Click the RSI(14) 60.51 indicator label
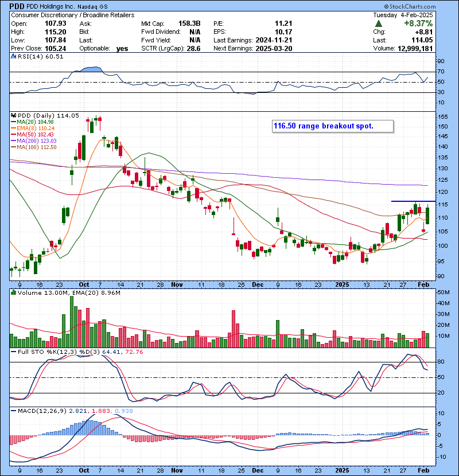 point(40,56)
